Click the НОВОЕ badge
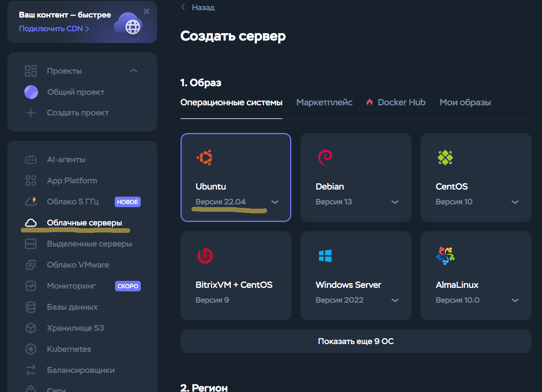Viewport: 542px width, 392px height. [128, 202]
